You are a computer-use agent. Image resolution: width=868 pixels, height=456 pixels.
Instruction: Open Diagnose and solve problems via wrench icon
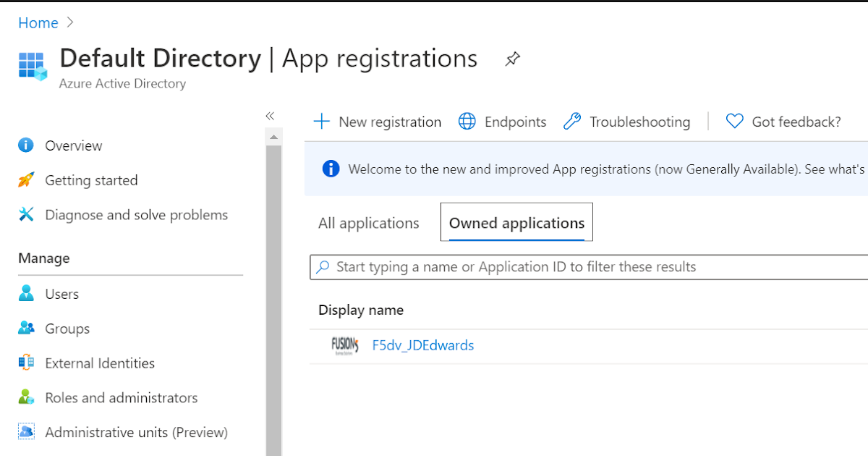(27, 214)
